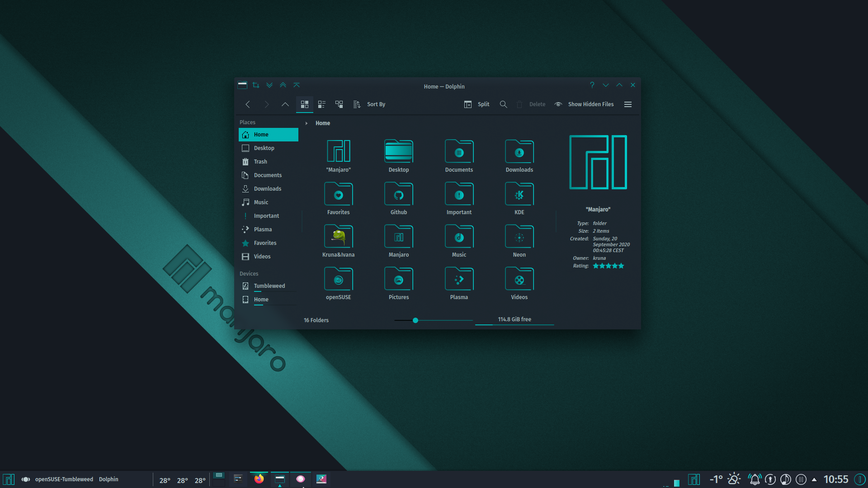Screen dimensions: 868x488
Task: Select the Github folder icon
Action: (x=399, y=193)
